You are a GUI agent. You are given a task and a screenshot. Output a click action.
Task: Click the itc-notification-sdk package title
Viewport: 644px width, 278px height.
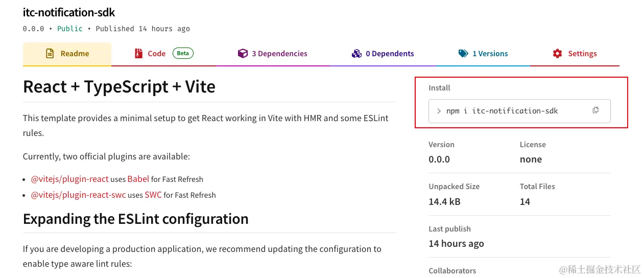(x=69, y=13)
